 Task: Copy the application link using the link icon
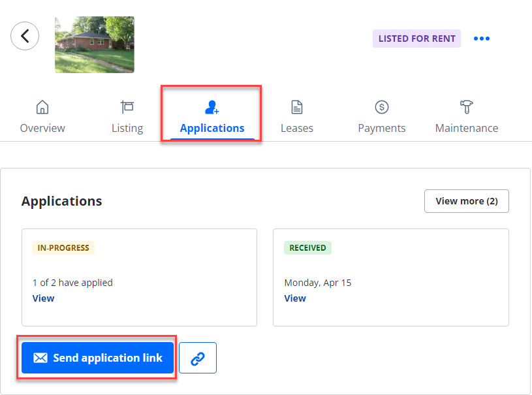[x=198, y=357]
